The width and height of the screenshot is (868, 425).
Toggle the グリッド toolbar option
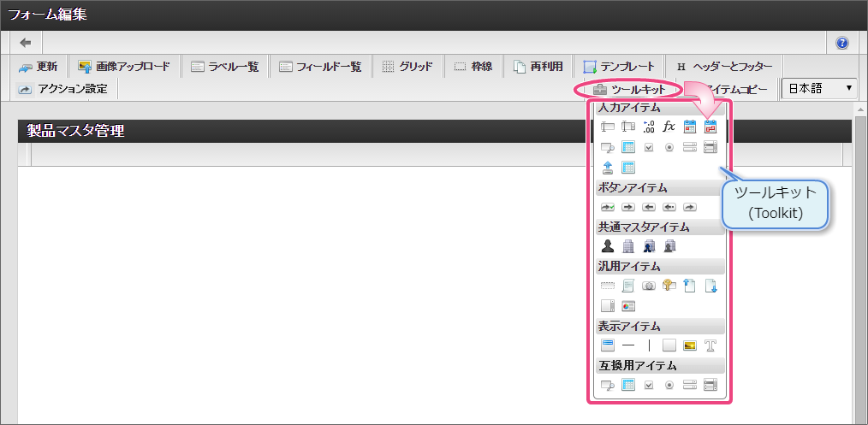pyautogui.click(x=407, y=67)
